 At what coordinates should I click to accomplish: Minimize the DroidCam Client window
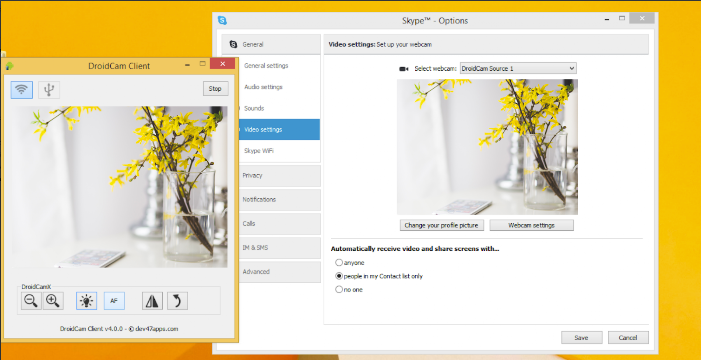pyautogui.click(x=188, y=65)
